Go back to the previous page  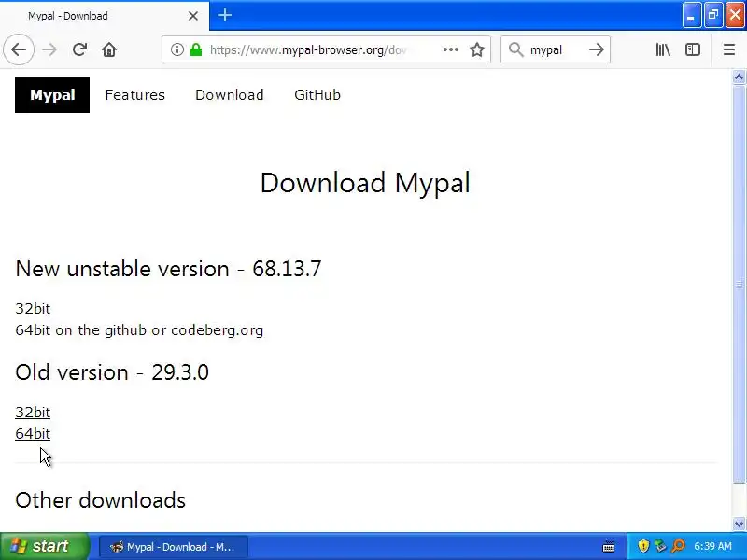[x=19, y=49]
